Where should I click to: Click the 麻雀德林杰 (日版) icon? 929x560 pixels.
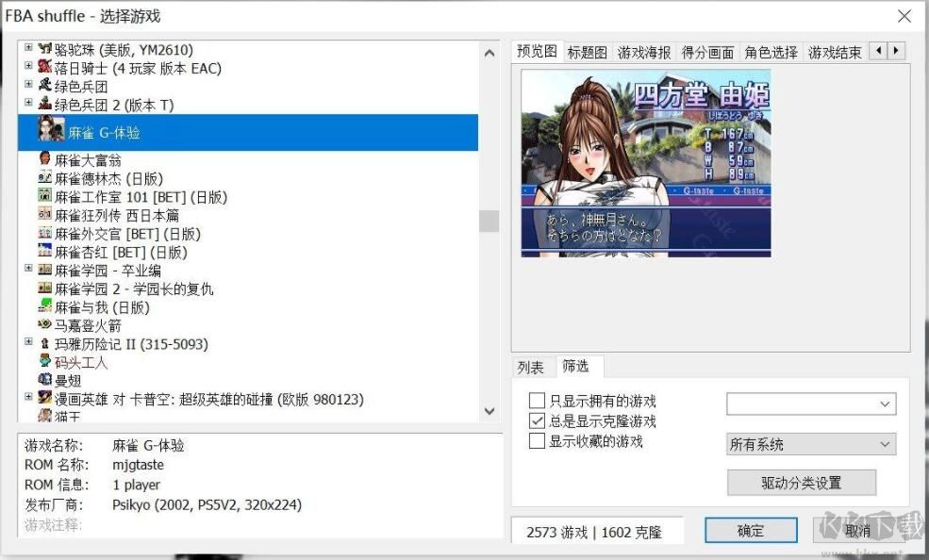[x=45, y=177]
